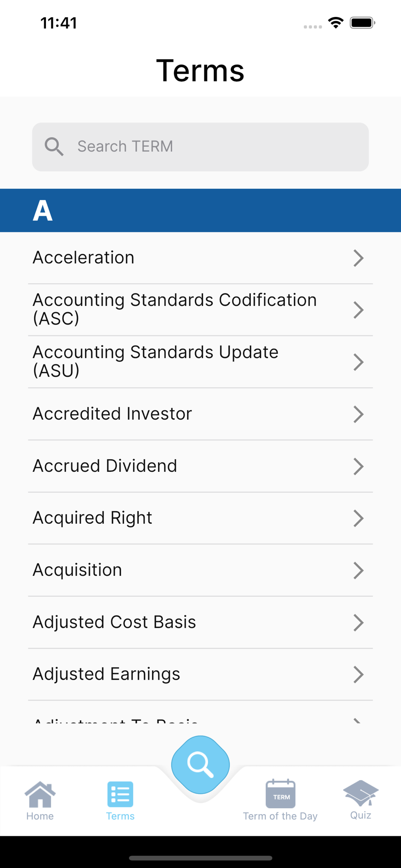Open Accounting Standards Codification (ASC) entry

174,309
